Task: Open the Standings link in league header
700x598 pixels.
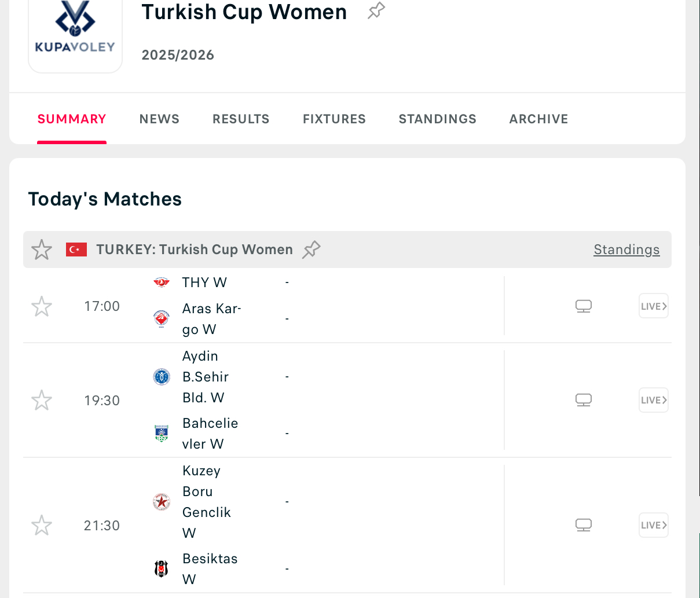Action: [x=626, y=250]
